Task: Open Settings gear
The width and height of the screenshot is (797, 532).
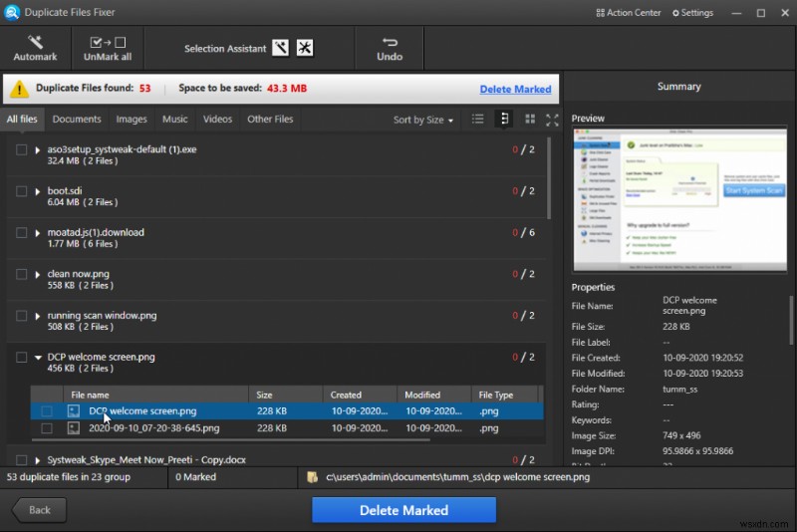Action: coord(692,13)
